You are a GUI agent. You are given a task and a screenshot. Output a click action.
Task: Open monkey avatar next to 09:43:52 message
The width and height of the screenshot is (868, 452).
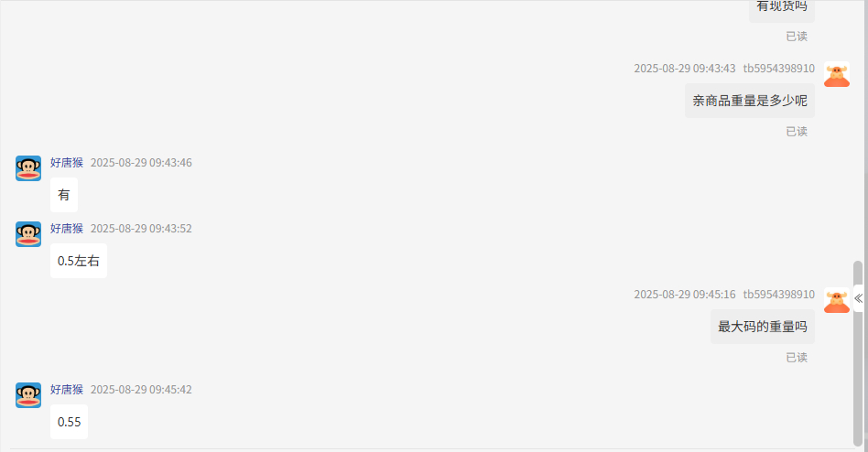tap(28, 234)
